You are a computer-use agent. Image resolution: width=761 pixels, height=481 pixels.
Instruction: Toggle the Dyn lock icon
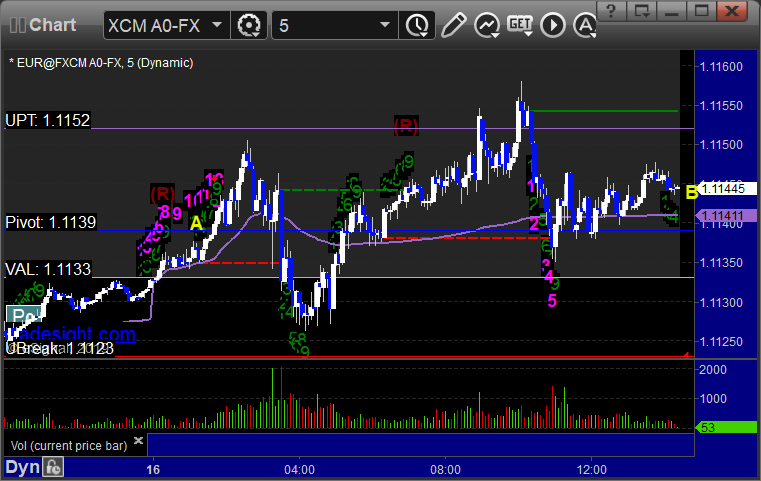coord(53,468)
